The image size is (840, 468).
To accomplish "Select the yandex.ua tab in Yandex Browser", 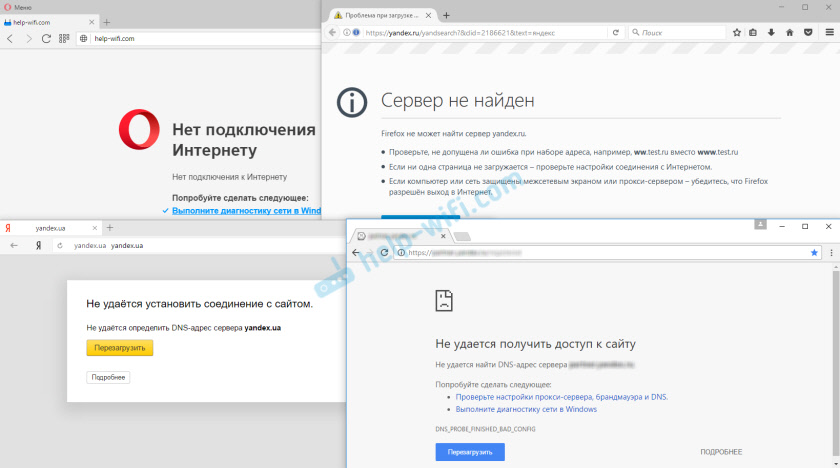I will click(50, 228).
